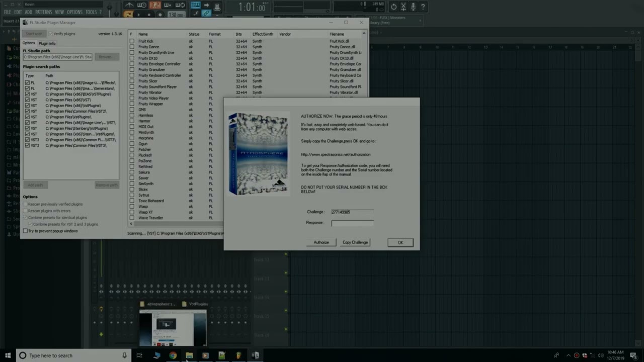Image resolution: width=644 pixels, height=362 pixels.
Task: Uncheck the Common Files VST2 search path
Action: tap(28, 111)
